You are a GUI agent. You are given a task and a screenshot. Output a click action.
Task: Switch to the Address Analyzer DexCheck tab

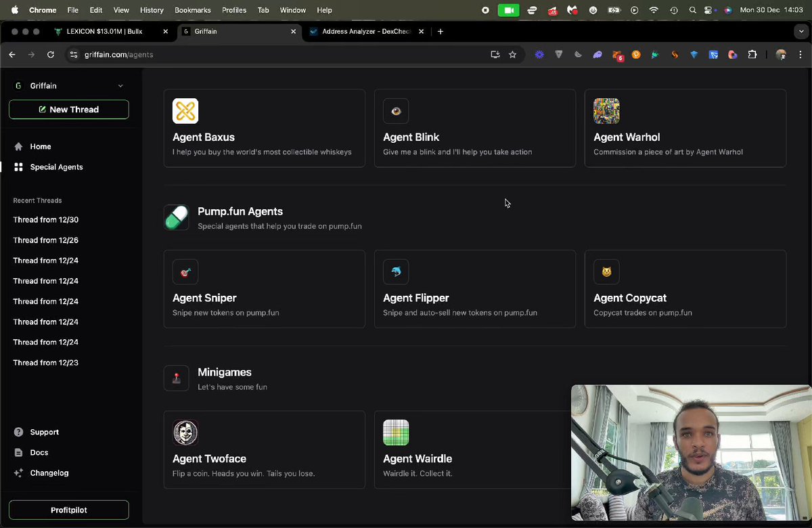point(367,31)
